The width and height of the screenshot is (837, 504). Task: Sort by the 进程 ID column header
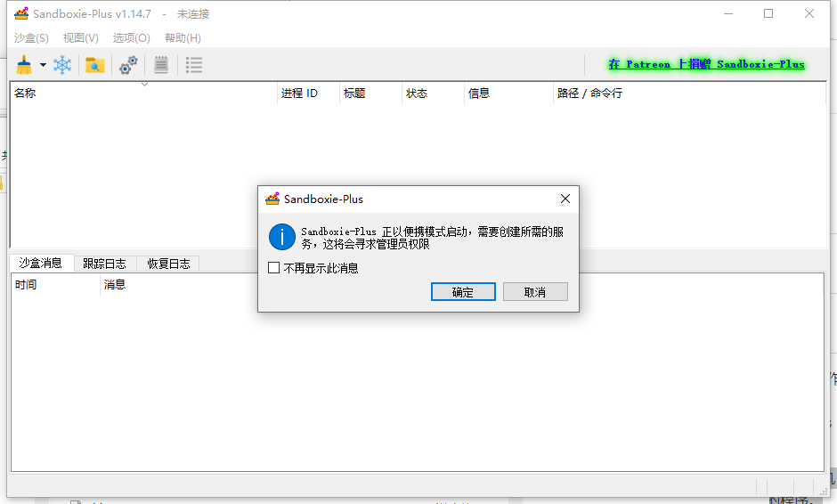point(308,93)
